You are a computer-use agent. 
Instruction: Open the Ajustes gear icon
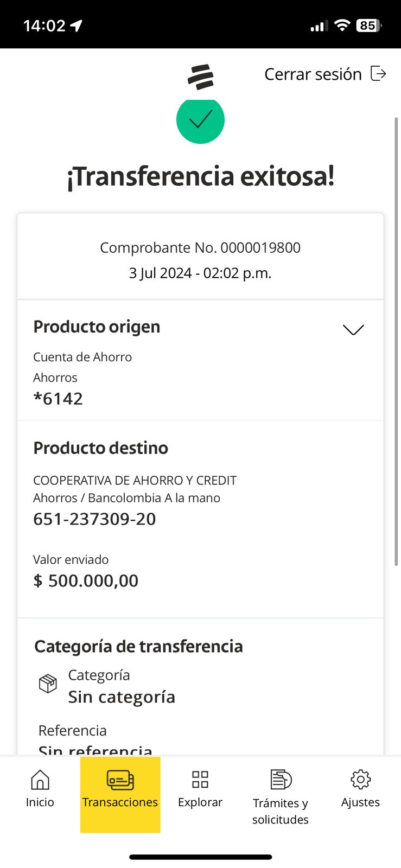[360, 780]
